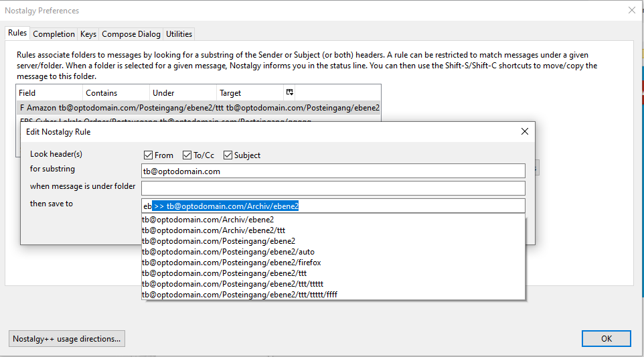Image resolution: width=644 pixels, height=357 pixels.
Task: Choose suggestion Posteingang/ebene2/auto
Action: coord(333,252)
